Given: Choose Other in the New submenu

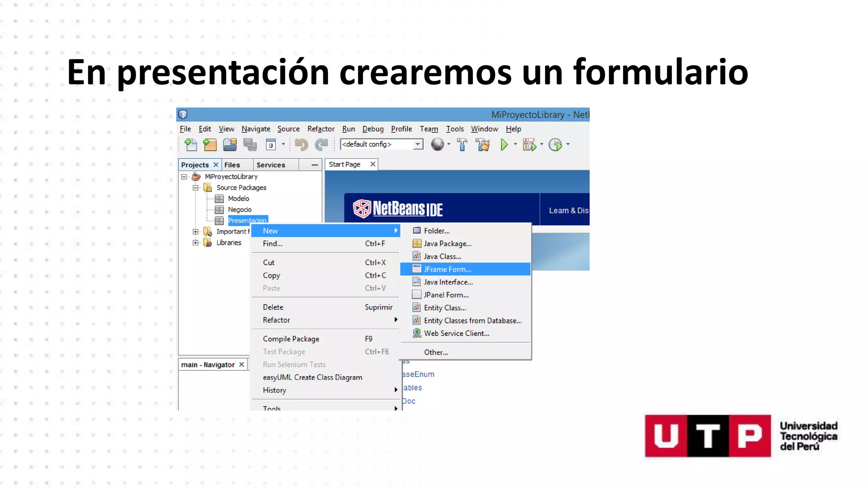Looking at the screenshot, I should (465, 352).
